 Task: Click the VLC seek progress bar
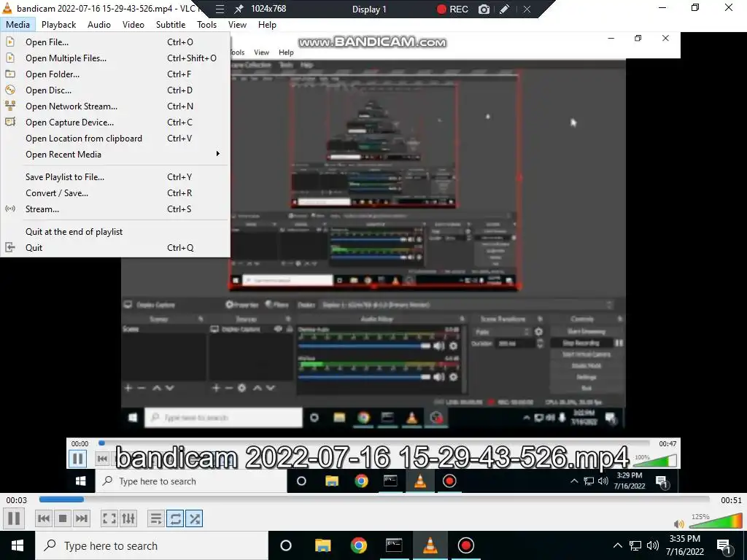click(x=374, y=499)
